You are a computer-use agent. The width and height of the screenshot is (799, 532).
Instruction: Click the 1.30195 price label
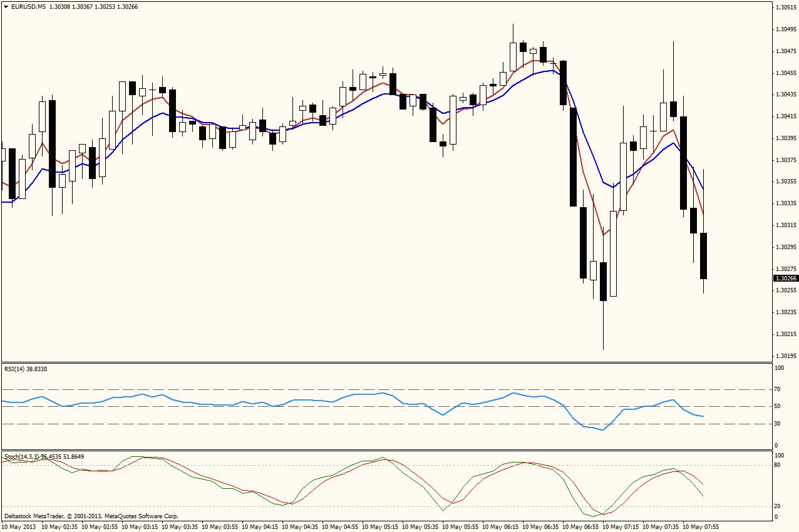click(x=786, y=356)
